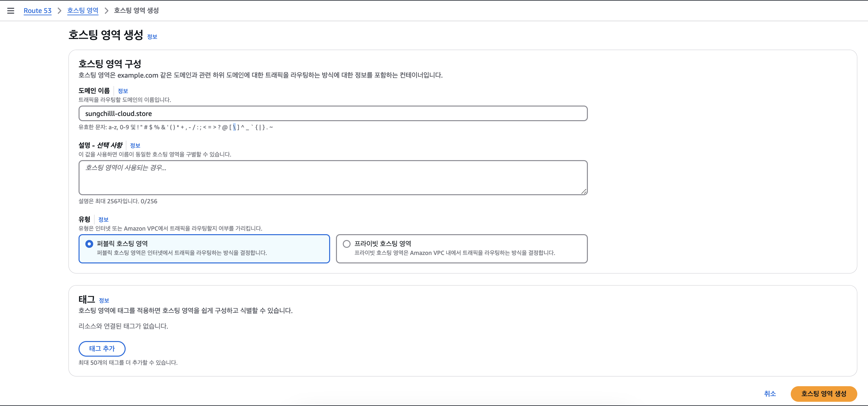The image size is (868, 406).
Task: Click the description textarea
Action: point(333,178)
